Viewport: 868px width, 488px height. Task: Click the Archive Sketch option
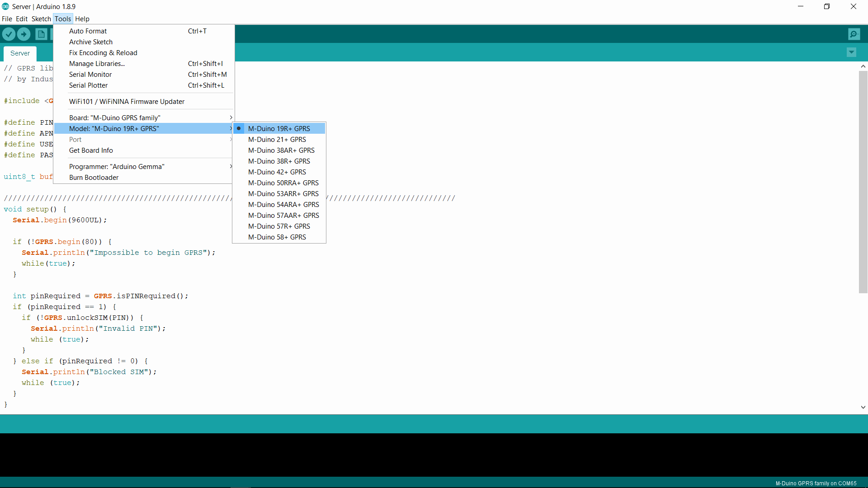(90, 42)
